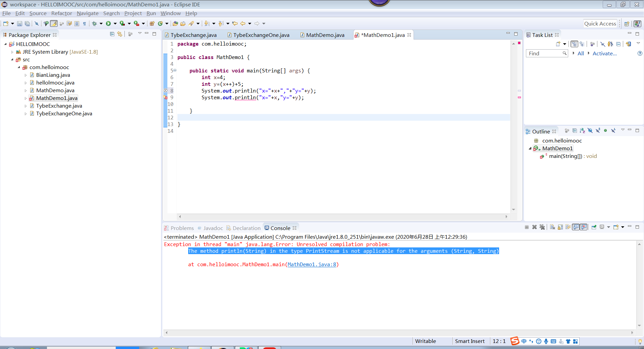
Task: Click the Quick Access search box
Action: pyautogui.click(x=600, y=23)
